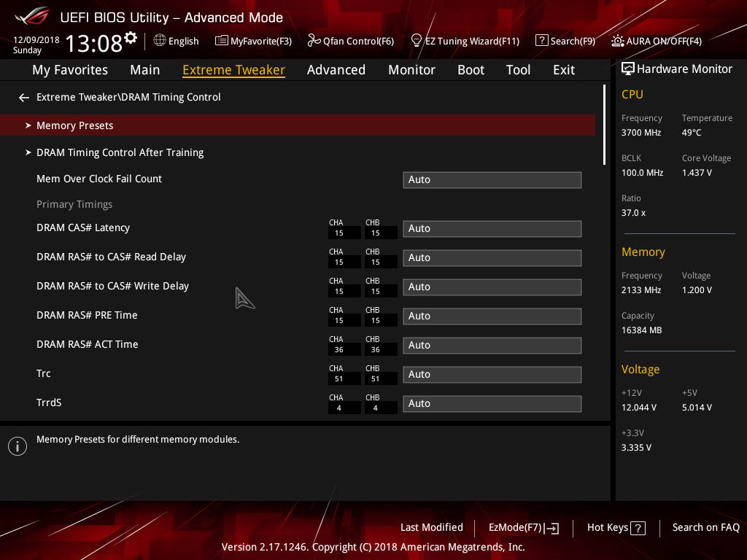This screenshot has width=747, height=560.
Task: Click CPU Frequency 3700 MHz value
Action: click(641, 133)
